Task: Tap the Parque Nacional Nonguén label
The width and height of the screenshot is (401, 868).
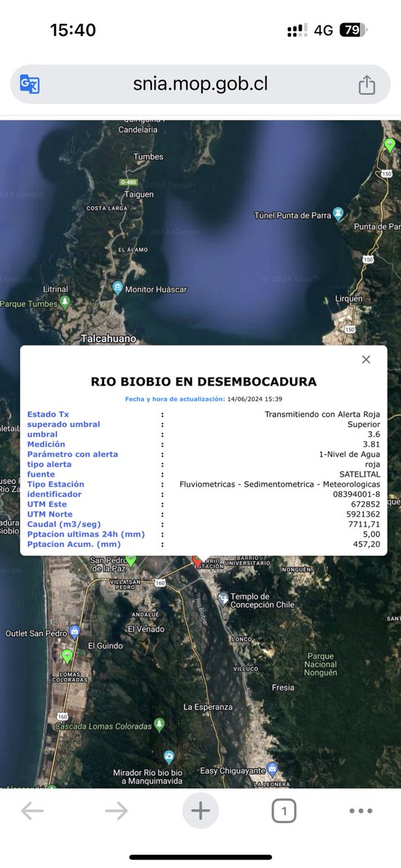Action: tap(320, 664)
